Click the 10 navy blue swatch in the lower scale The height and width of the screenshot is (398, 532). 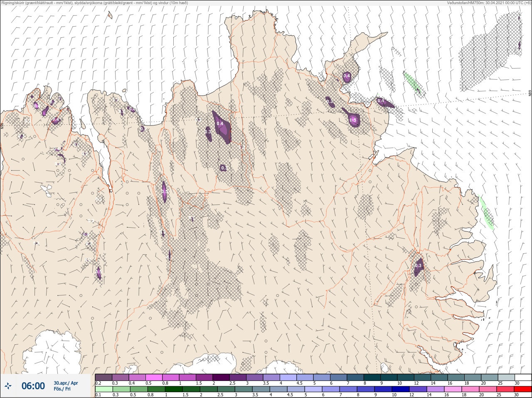tap(400, 389)
